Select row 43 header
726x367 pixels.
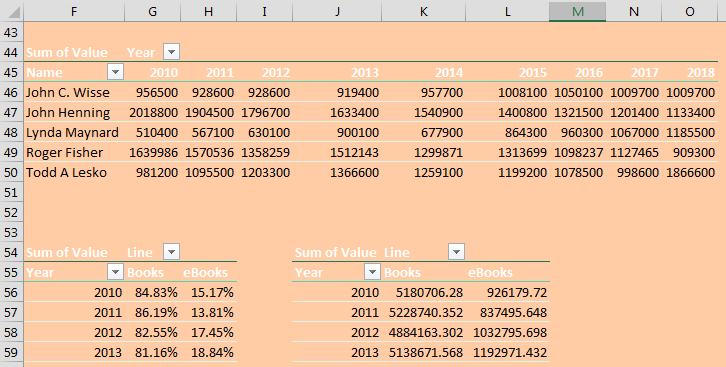(x=11, y=32)
